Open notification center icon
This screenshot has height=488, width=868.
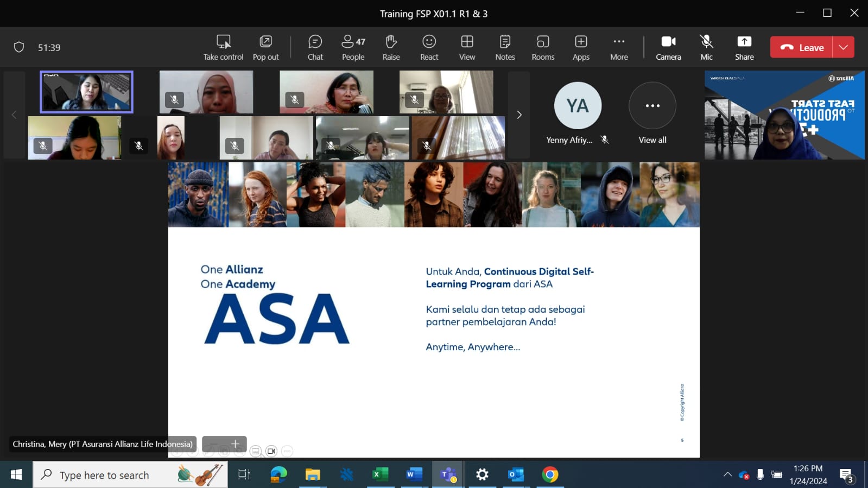click(847, 476)
